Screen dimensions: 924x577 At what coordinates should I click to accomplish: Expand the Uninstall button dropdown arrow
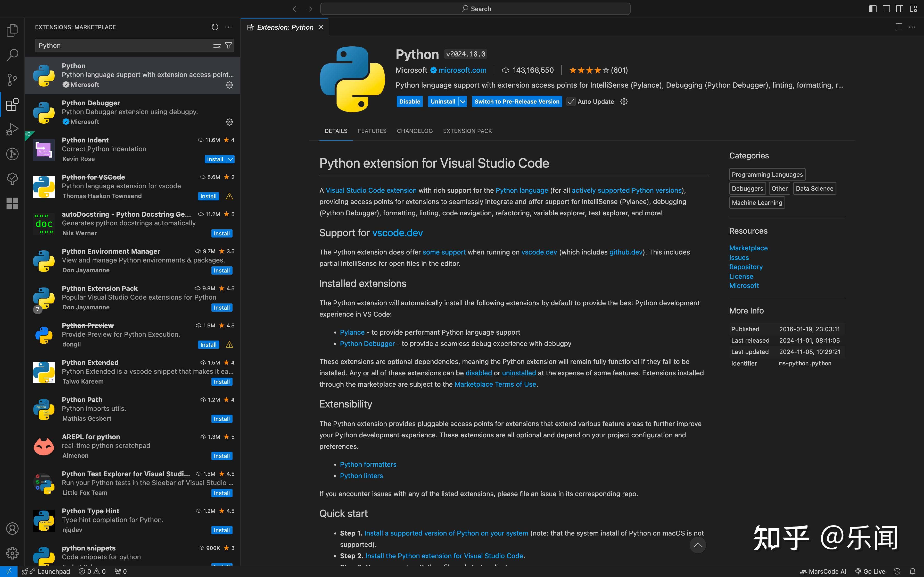pyautogui.click(x=463, y=101)
